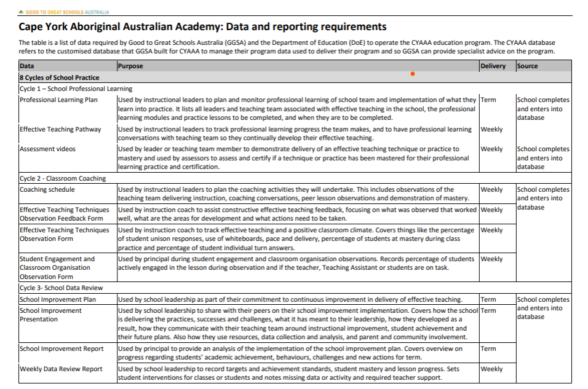Image resolution: width=588 pixels, height=389 pixels.
Task: Select the Source column header
Action: 527,66
